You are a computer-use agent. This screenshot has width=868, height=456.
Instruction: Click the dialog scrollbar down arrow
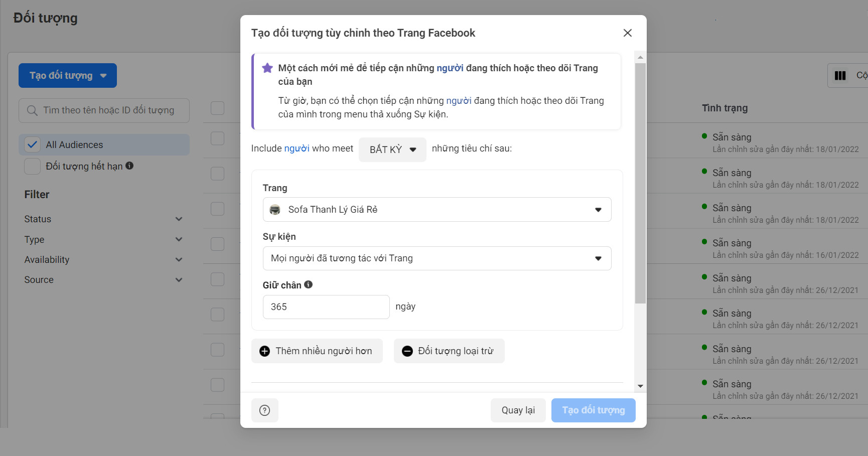[x=640, y=386]
